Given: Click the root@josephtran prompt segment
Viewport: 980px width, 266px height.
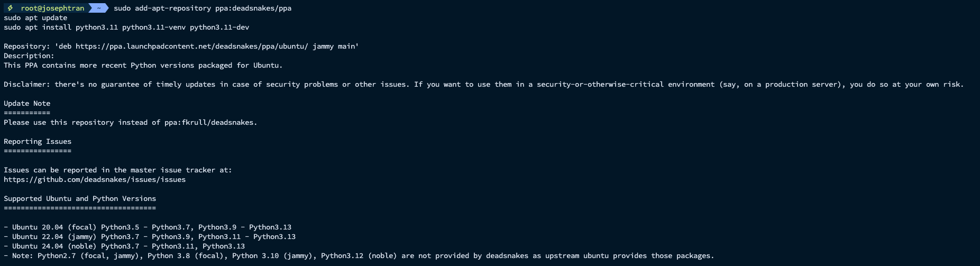Looking at the screenshot, I should click(52, 8).
